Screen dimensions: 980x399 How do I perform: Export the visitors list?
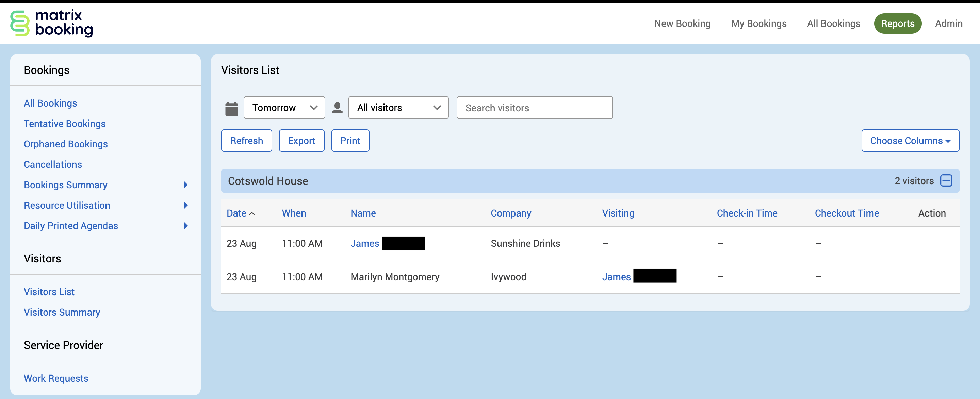[301, 141]
